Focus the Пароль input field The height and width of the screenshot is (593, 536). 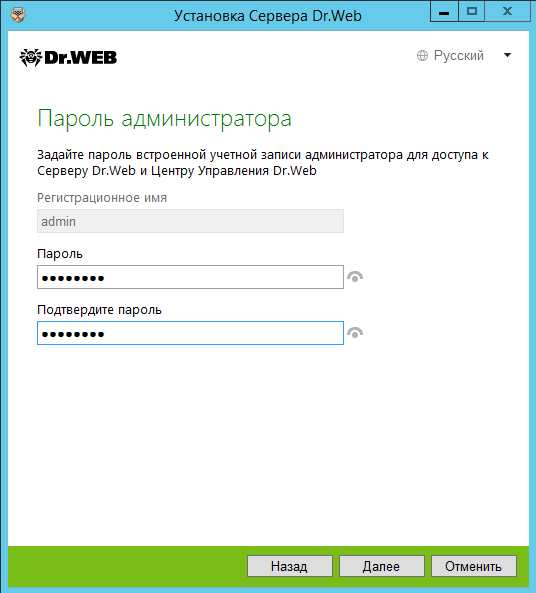(x=190, y=277)
